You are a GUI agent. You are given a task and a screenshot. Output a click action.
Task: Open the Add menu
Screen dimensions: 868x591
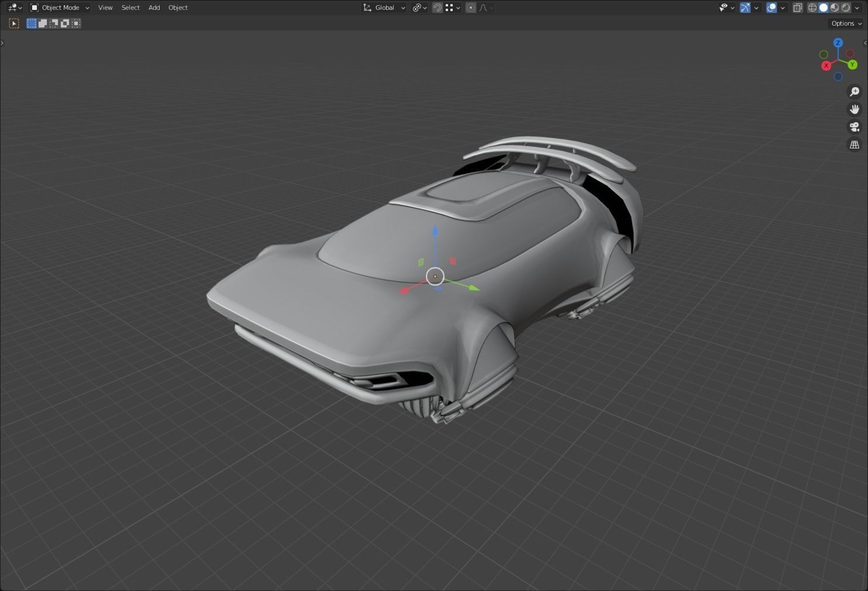154,8
